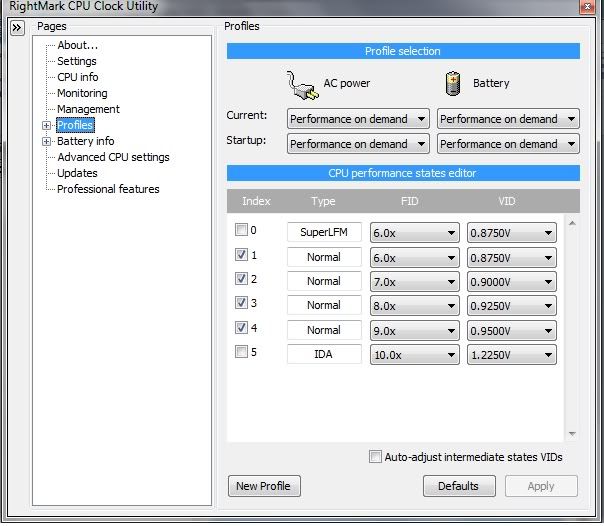Open FID dropdown for index 1 state
The image size is (604, 526).
coord(414,258)
